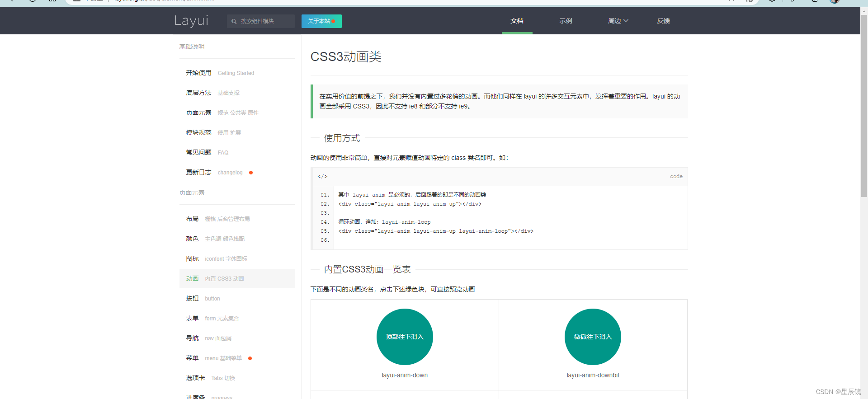The height and width of the screenshot is (399, 868).
Task: Click the 基础说明 sidebar group title
Action: [192, 47]
